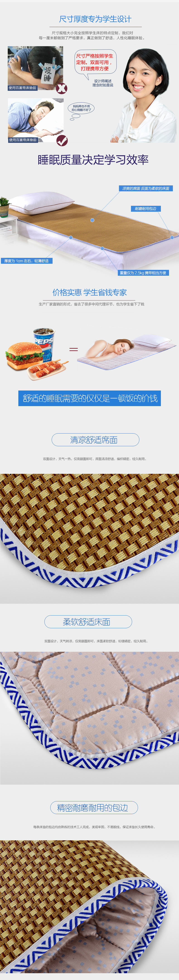The width and height of the screenshot is (179, 980).
Task: Click the blue 舒适的睡眠 price banner
Action: [x=89, y=398]
